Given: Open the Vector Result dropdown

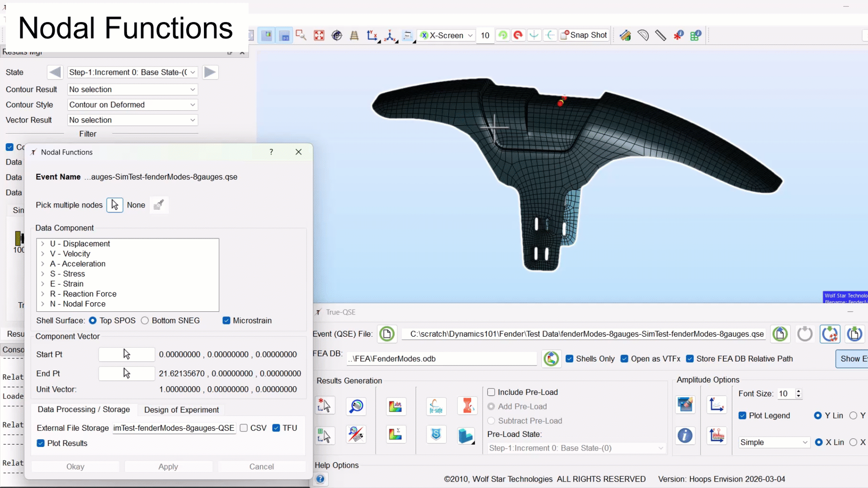Looking at the screenshot, I should tap(132, 120).
